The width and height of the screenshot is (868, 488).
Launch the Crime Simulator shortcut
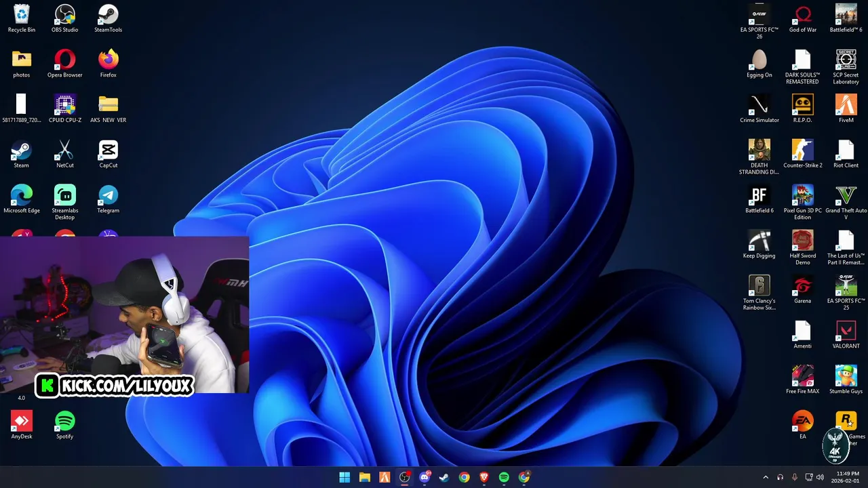[759, 108]
